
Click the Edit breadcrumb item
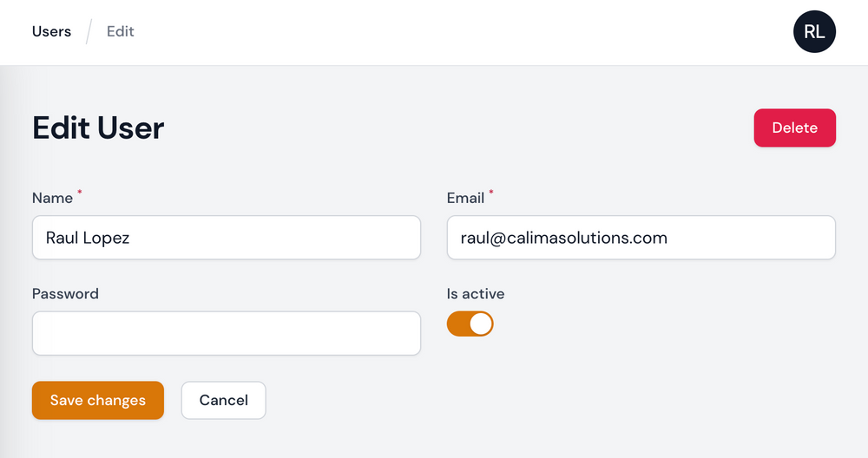pyautogui.click(x=121, y=31)
